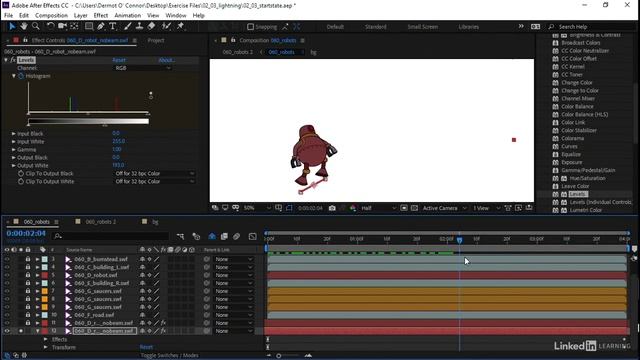Viewport: 640px width, 360px height.
Task: Click the Show Channel color management icon
Action: pos(353,208)
